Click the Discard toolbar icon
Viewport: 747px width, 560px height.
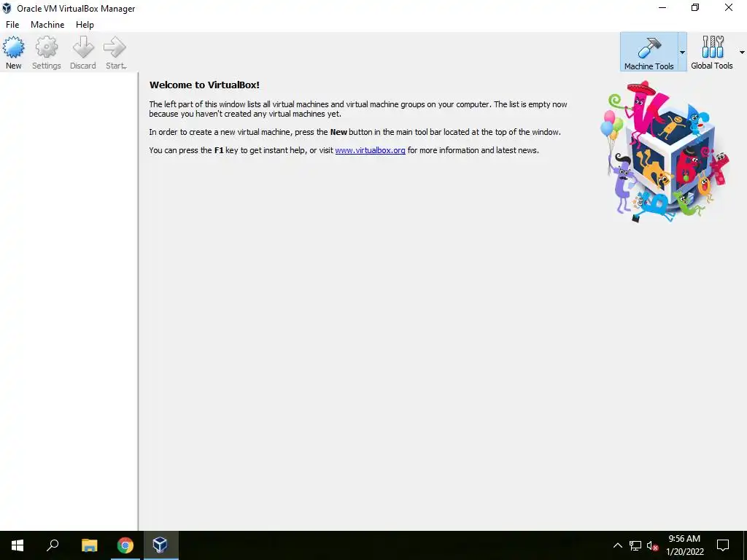83,52
